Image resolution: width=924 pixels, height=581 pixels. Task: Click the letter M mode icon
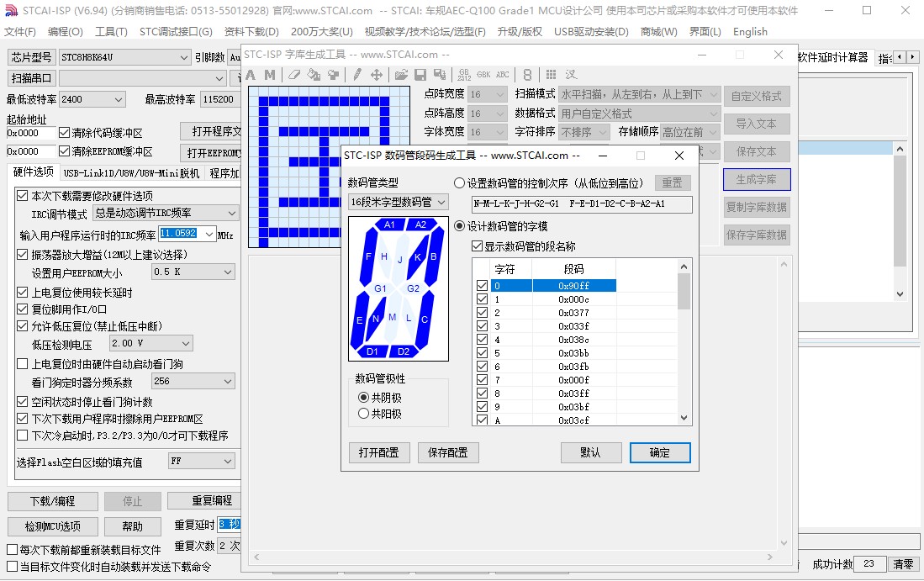[270, 75]
